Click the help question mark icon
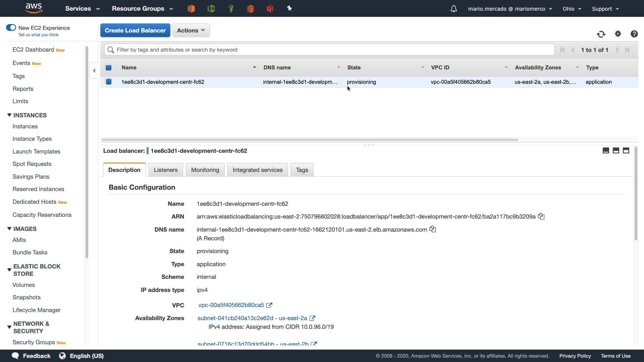644x362 pixels. 634,34
